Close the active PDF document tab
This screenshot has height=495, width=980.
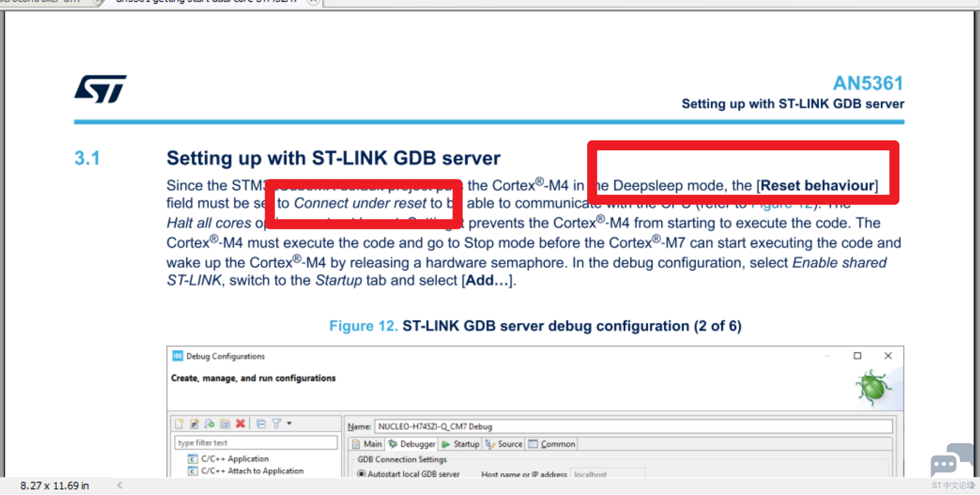click(x=314, y=1)
